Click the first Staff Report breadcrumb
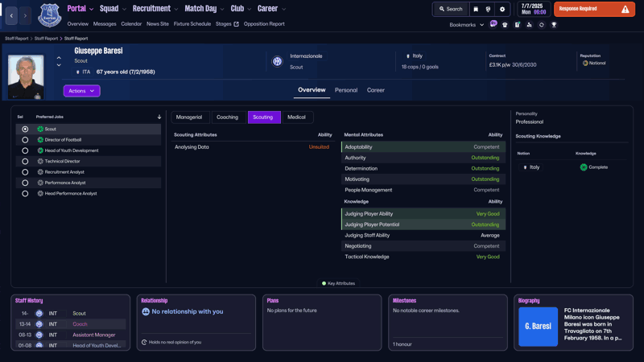 click(x=17, y=38)
